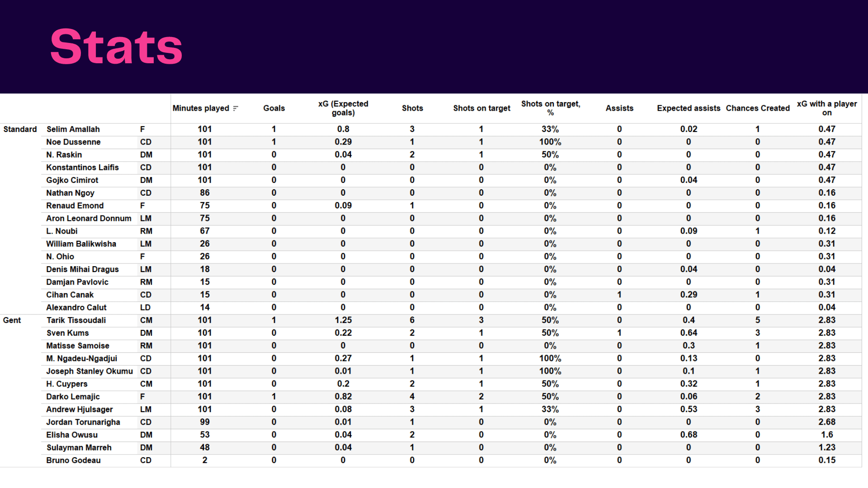Image resolution: width=868 pixels, height=488 pixels.
Task: Select player L. Noubi
Action: pos(61,231)
